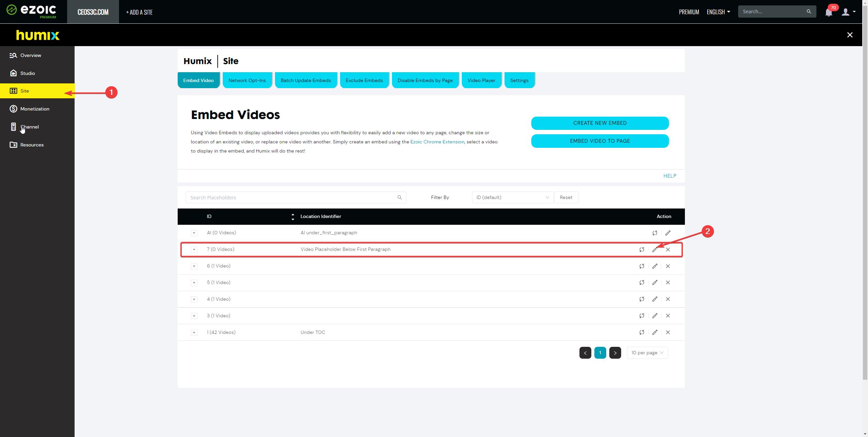Expand the 5 (1 Video) row
868x437 pixels.
pos(194,282)
